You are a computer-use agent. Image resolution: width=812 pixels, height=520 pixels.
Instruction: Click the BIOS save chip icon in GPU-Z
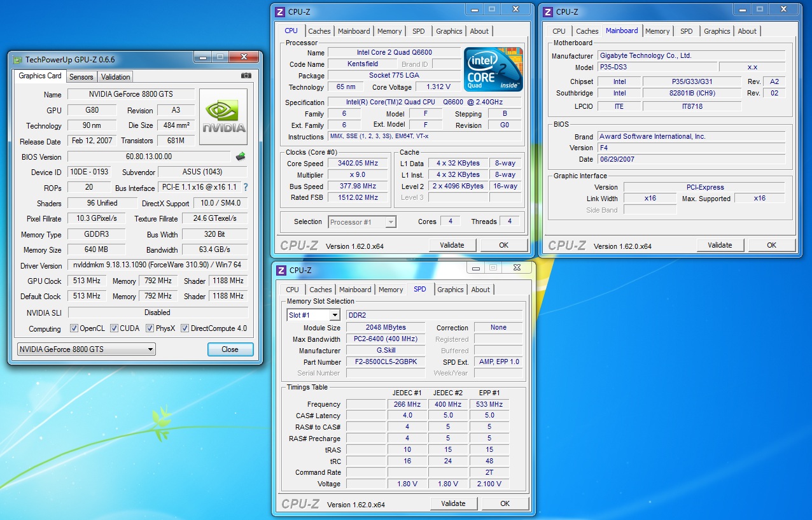click(x=241, y=157)
